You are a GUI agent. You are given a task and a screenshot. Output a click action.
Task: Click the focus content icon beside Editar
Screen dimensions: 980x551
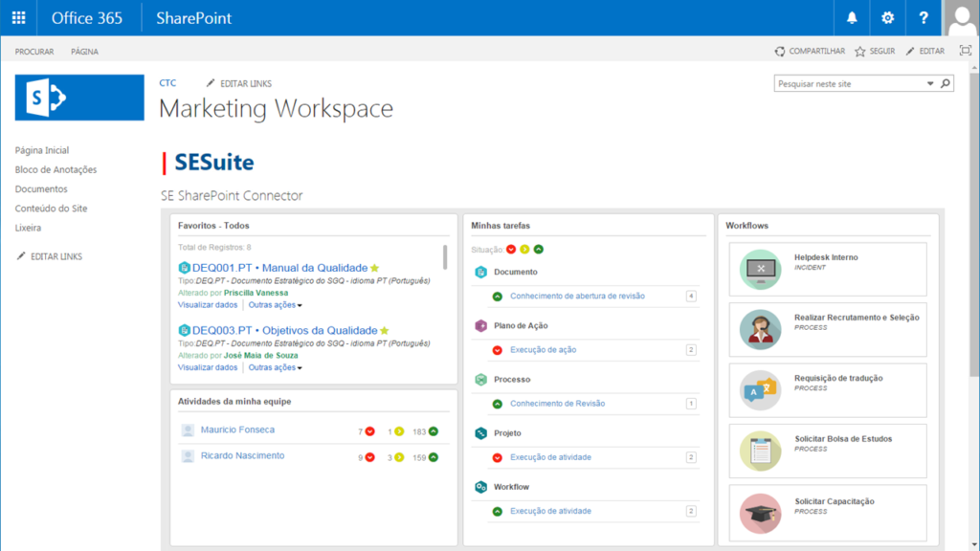coord(965,51)
